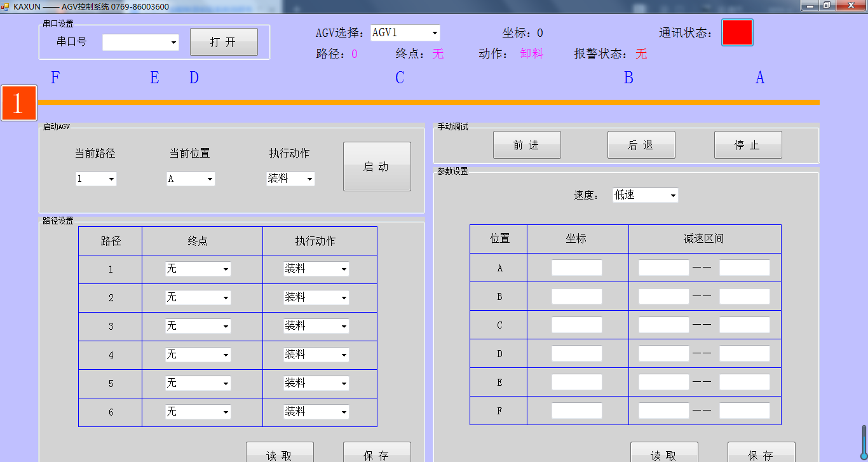Viewport: 868px width, 462px height.
Task: Click the 启动 button
Action: pos(377,166)
